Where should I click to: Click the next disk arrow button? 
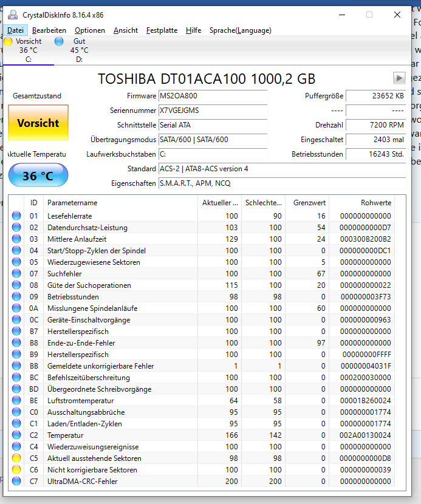click(399, 78)
